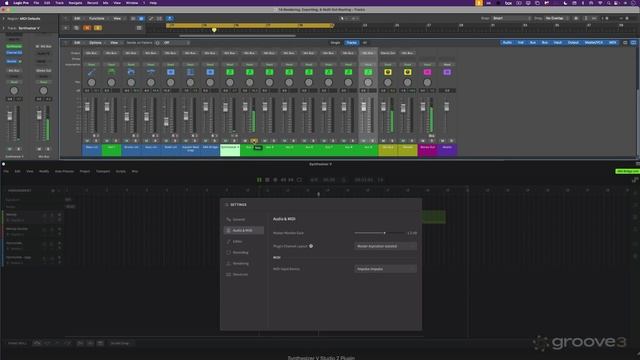Open Synthesizer V Scripts menu
The width and height of the screenshot is (640, 360).
(x=121, y=171)
